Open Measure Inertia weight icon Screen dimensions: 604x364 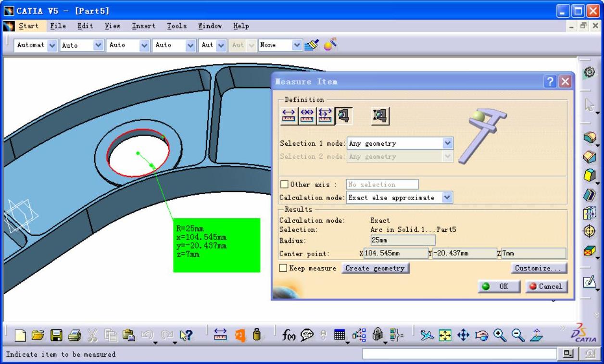tap(257, 335)
